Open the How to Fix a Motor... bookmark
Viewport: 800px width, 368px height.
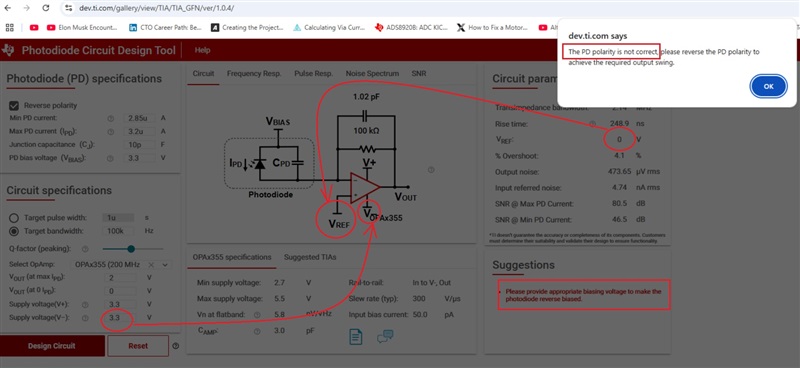pyautogui.click(x=492, y=28)
